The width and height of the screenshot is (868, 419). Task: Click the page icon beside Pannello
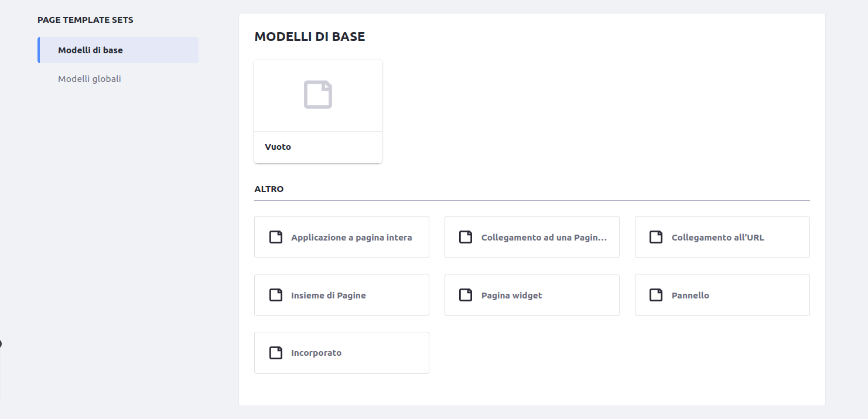coord(655,295)
